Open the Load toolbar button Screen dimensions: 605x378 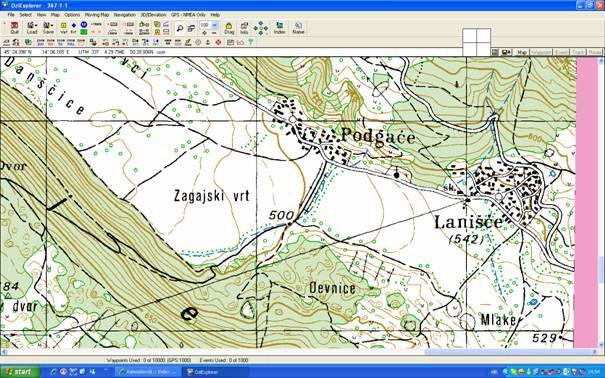pos(32,28)
